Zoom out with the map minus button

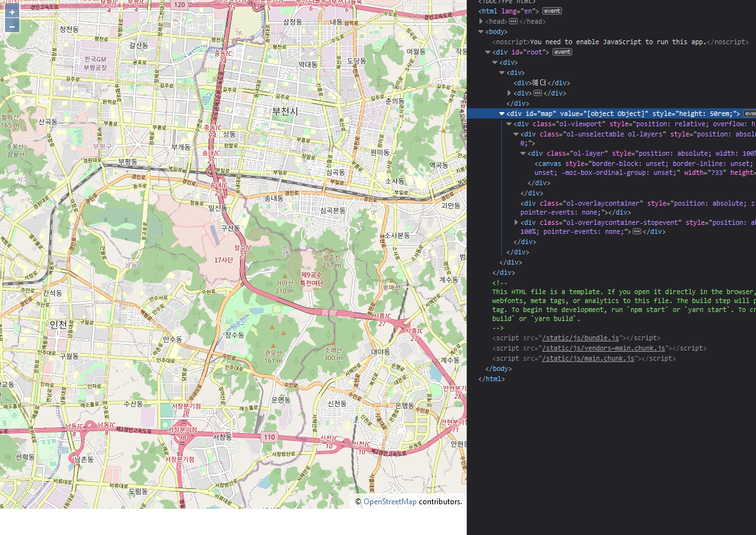12,26
